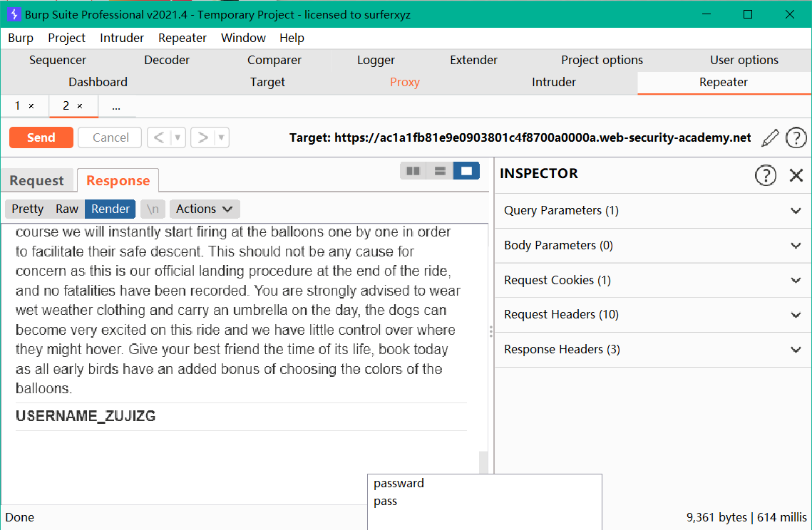Open forward history dropdown arrow
This screenshot has height=530, width=812.
pos(221,137)
